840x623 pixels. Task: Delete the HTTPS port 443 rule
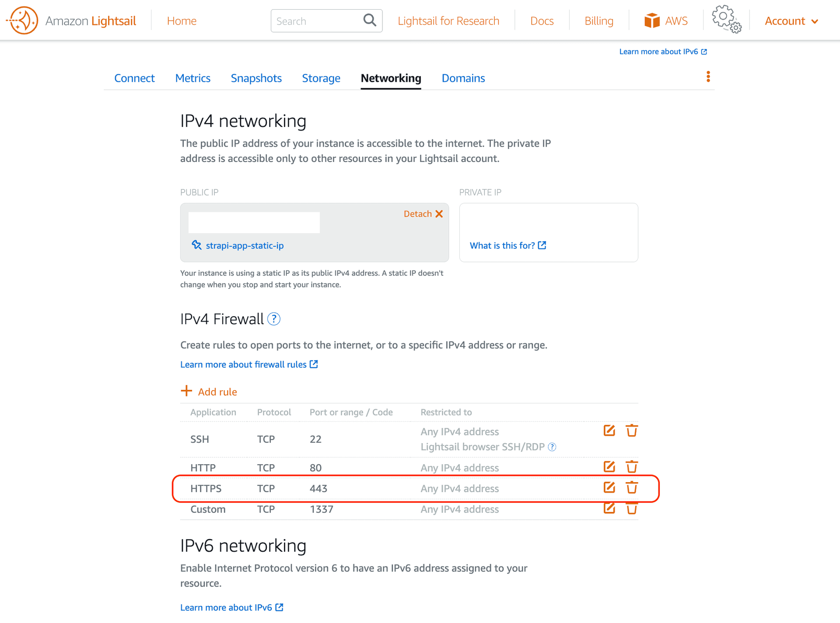tap(632, 487)
